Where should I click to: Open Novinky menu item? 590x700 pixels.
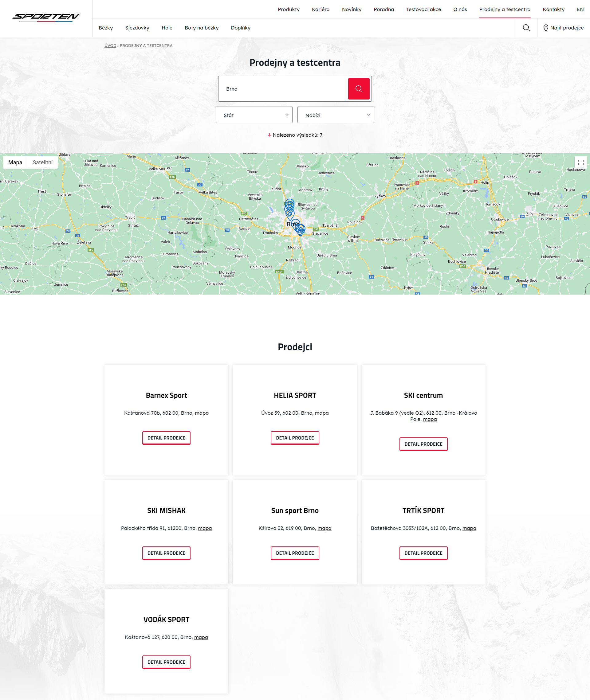pos(352,9)
